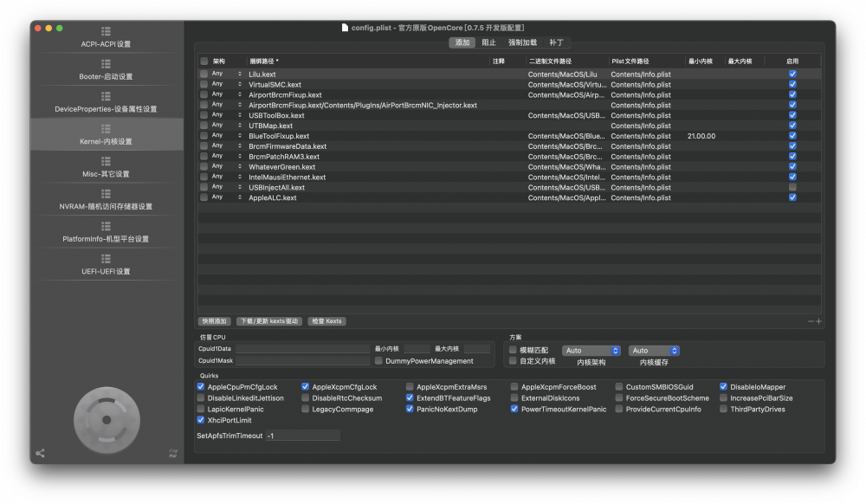Enable the 自定义内核 checkbox
This screenshot has width=866, height=504.
pos(513,361)
